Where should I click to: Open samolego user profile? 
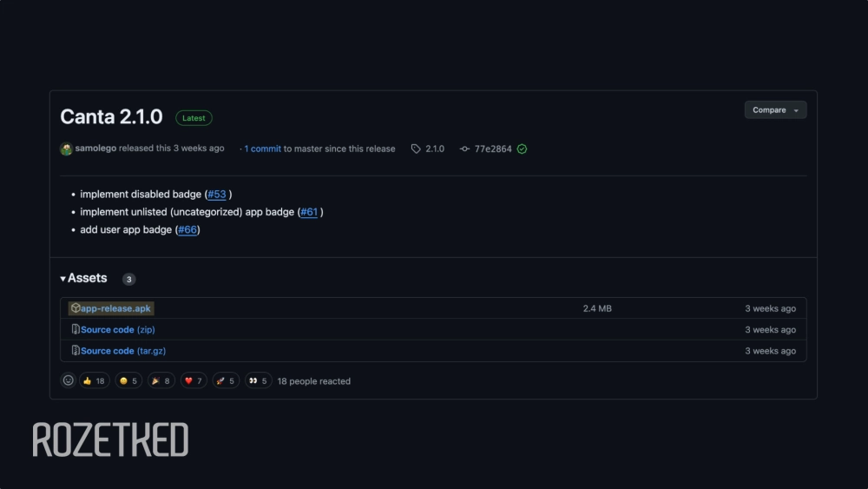[95, 149]
